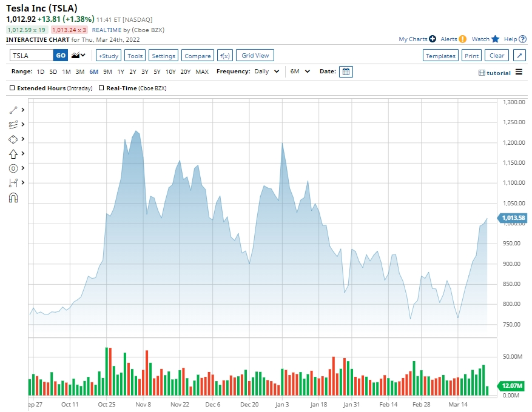Click the Watch star icon
532x412 pixels.
click(x=496, y=39)
